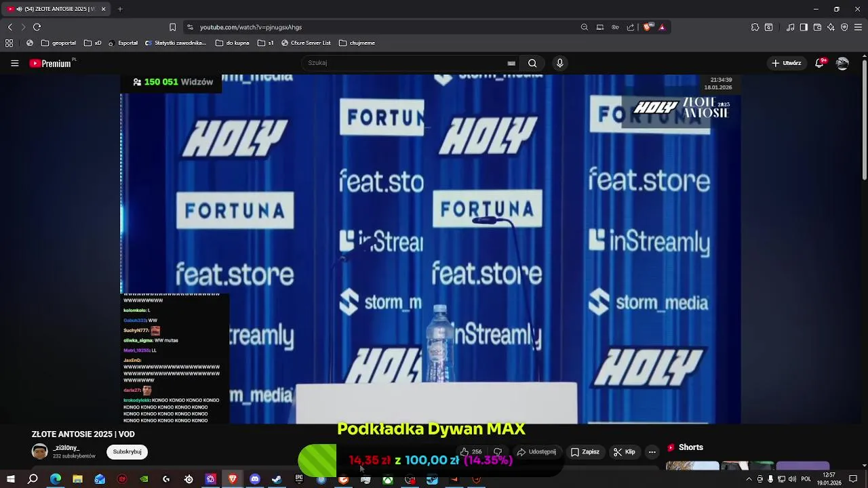
Task: Open the s1 bookmark folder
Action: [x=266, y=43]
